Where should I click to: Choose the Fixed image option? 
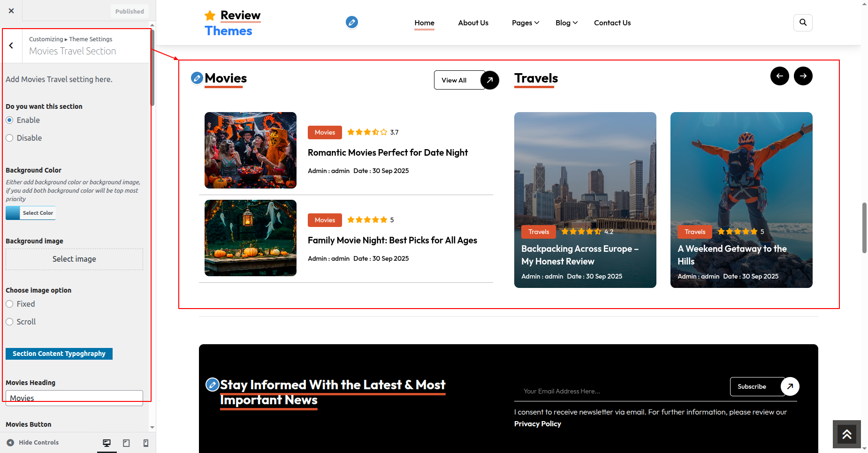pyautogui.click(x=10, y=304)
